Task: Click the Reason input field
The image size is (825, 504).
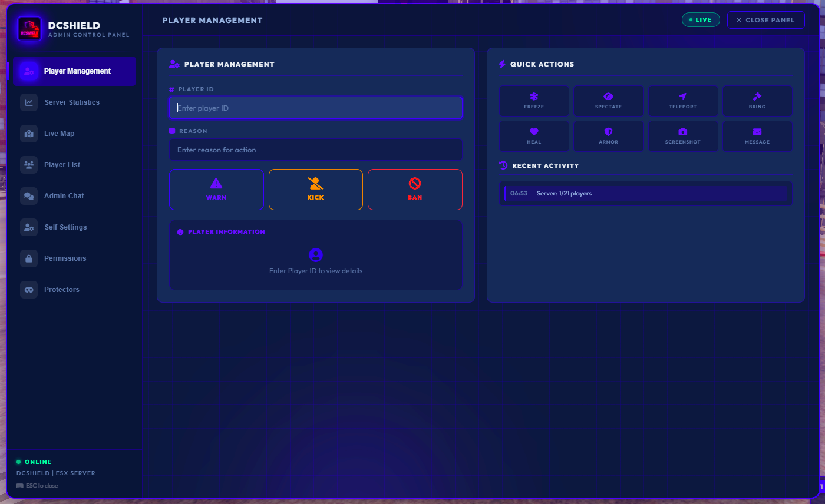Action: click(316, 150)
